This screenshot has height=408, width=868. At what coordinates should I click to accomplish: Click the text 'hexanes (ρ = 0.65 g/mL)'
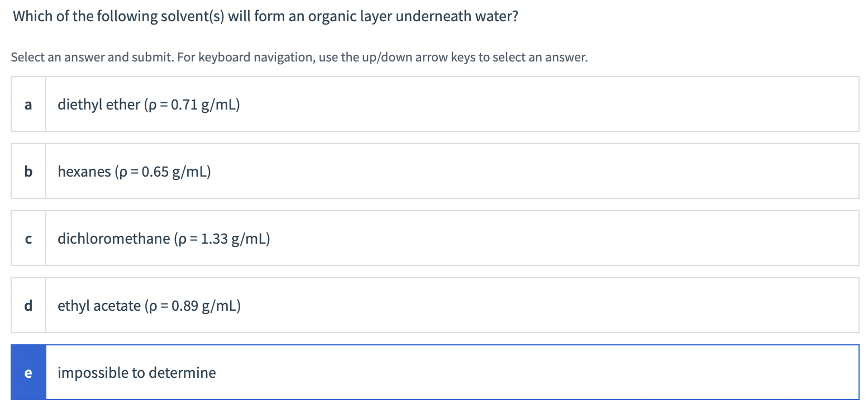[x=134, y=171]
